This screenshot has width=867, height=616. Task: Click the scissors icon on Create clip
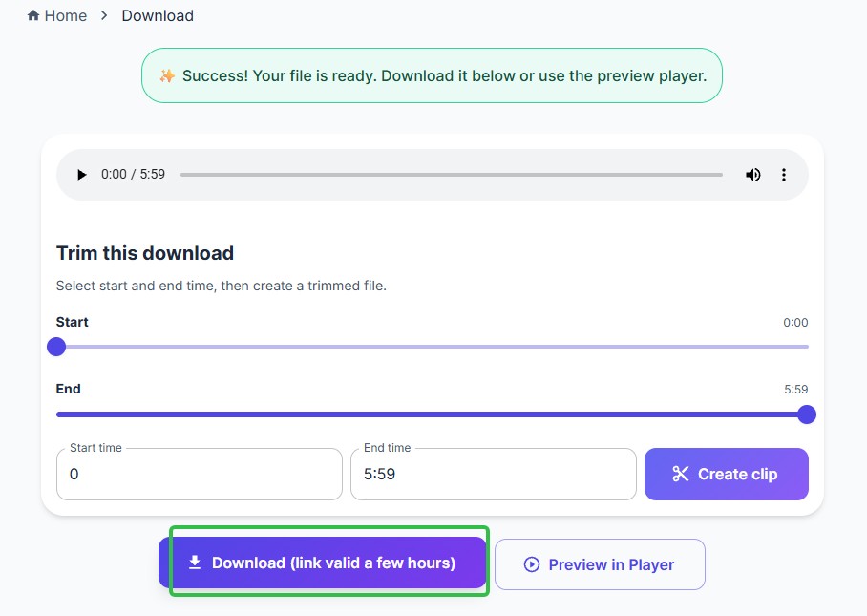[x=683, y=473]
